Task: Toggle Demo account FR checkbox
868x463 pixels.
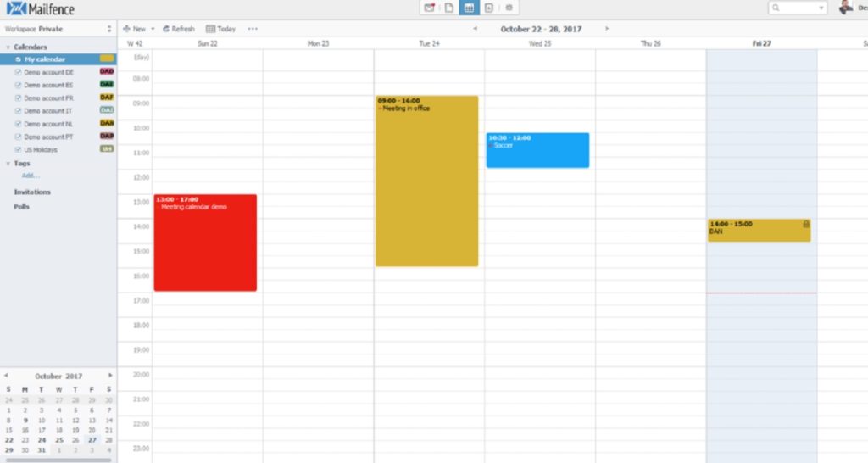Action: point(19,98)
